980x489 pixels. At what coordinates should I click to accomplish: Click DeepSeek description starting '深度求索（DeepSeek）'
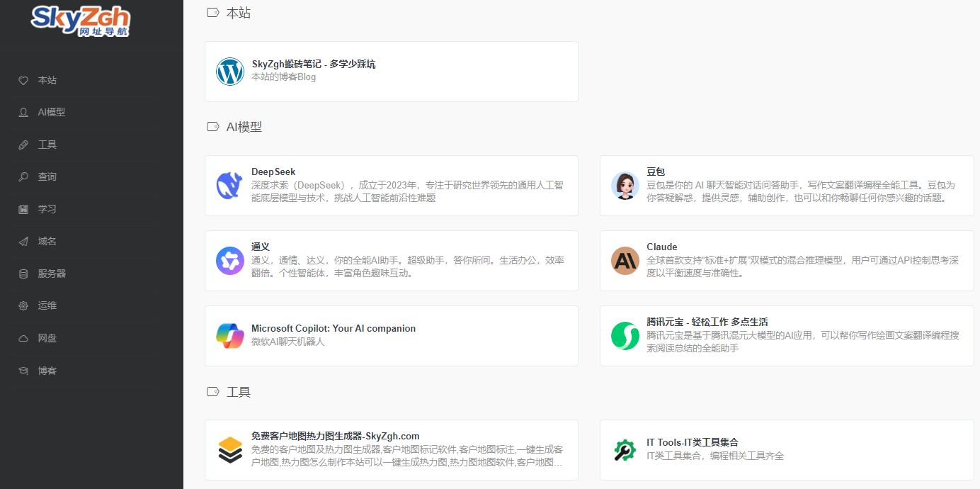pyautogui.click(x=407, y=191)
